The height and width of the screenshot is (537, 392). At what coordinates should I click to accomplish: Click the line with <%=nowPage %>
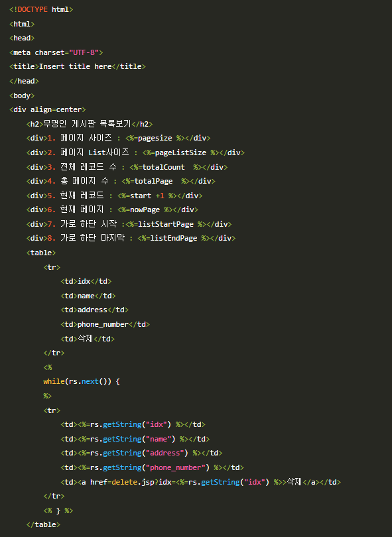coord(112,209)
